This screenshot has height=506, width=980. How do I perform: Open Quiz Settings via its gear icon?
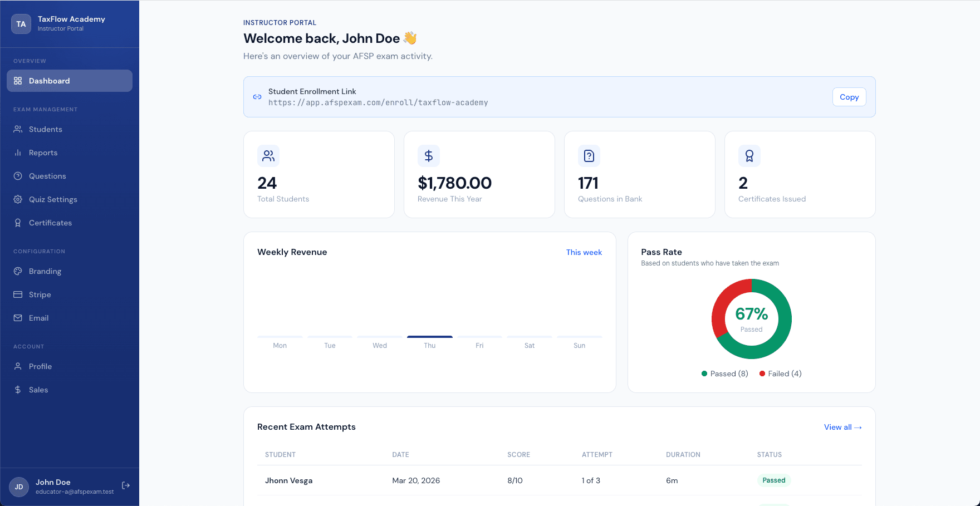(x=18, y=199)
